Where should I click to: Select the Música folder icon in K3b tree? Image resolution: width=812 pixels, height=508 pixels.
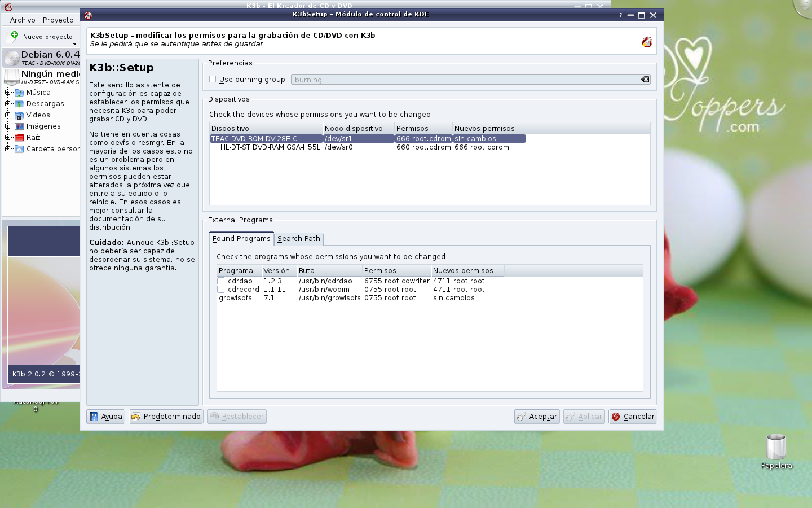click(19, 93)
